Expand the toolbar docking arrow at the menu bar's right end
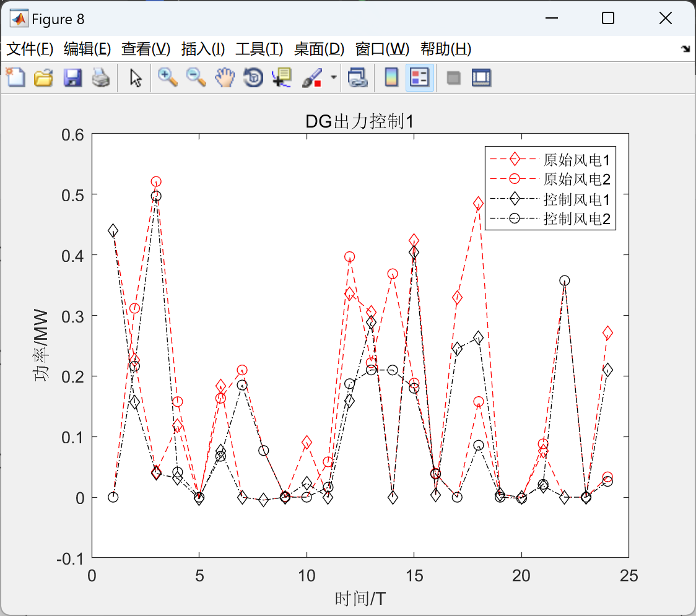 tap(686, 49)
